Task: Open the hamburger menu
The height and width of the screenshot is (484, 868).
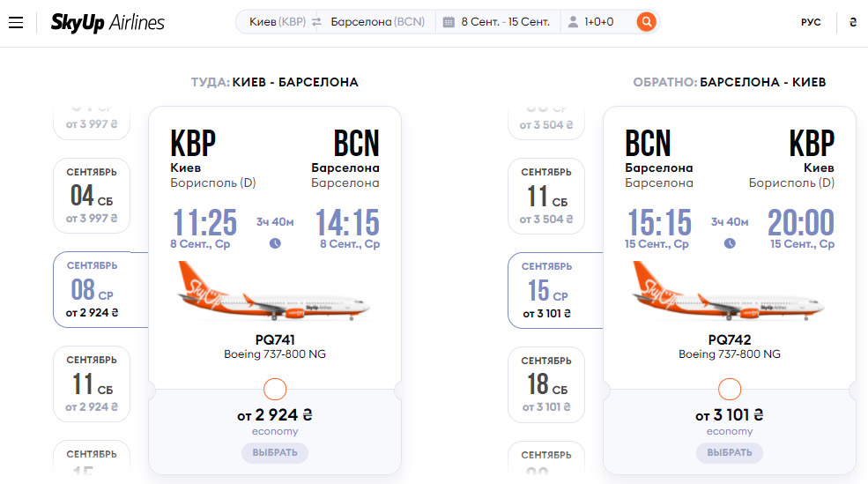Action: point(16,23)
